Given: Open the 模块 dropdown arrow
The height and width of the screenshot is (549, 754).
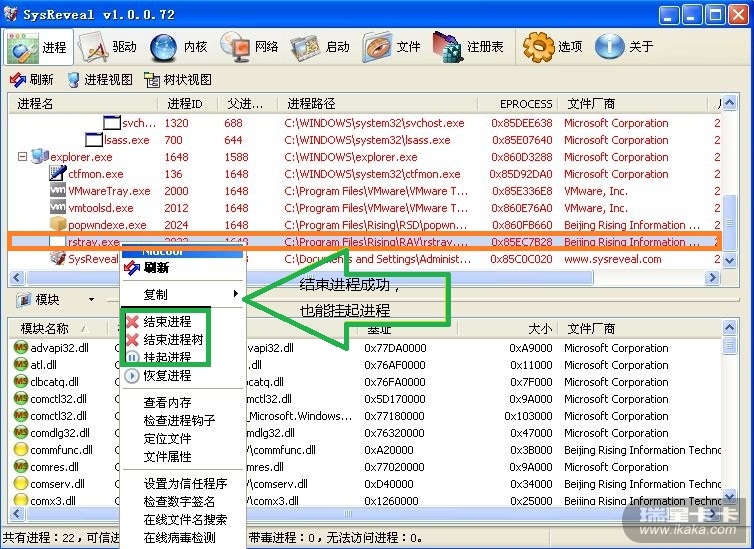Looking at the screenshot, I should [91, 299].
